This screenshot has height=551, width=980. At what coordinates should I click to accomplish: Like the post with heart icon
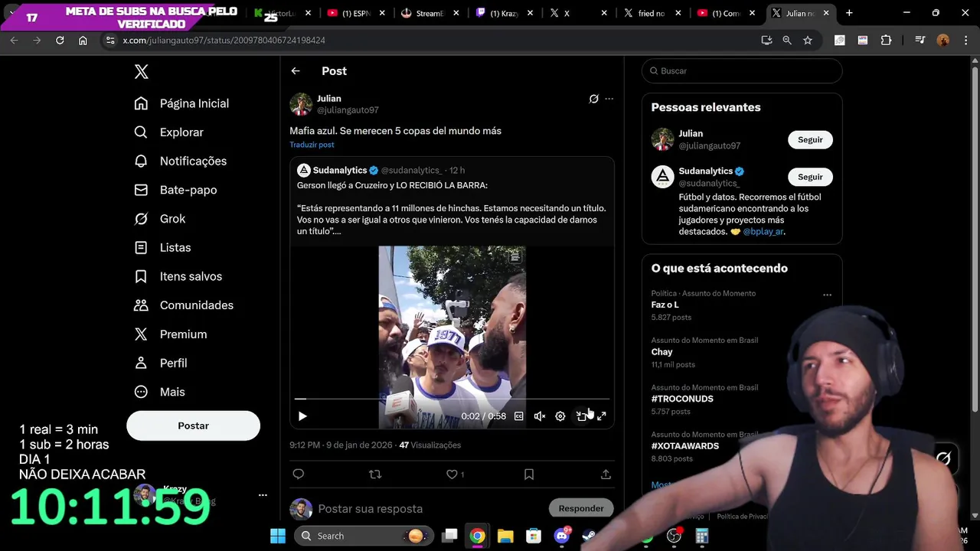click(x=452, y=474)
